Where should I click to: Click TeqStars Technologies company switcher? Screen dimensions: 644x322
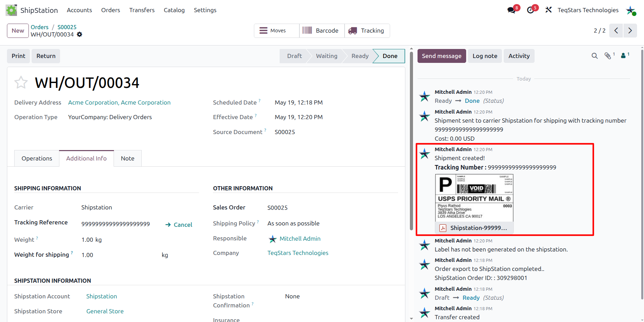click(588, 10)
